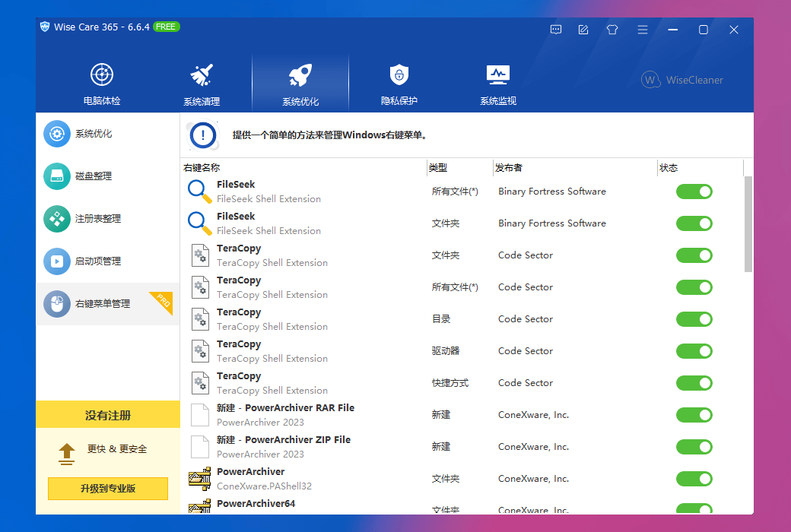Click the gold upload arrow icon
Screen dimensions: 791x532
tap(67, 453)
